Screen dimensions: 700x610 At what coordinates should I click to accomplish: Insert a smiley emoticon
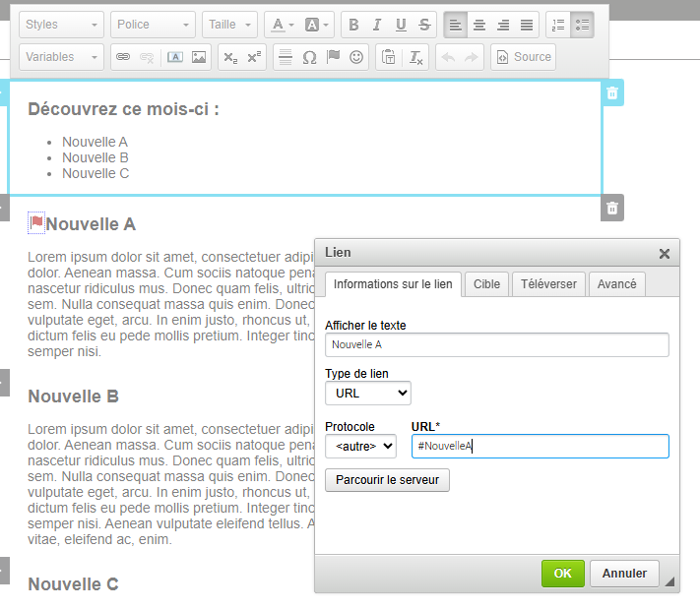tap(356, 57)
